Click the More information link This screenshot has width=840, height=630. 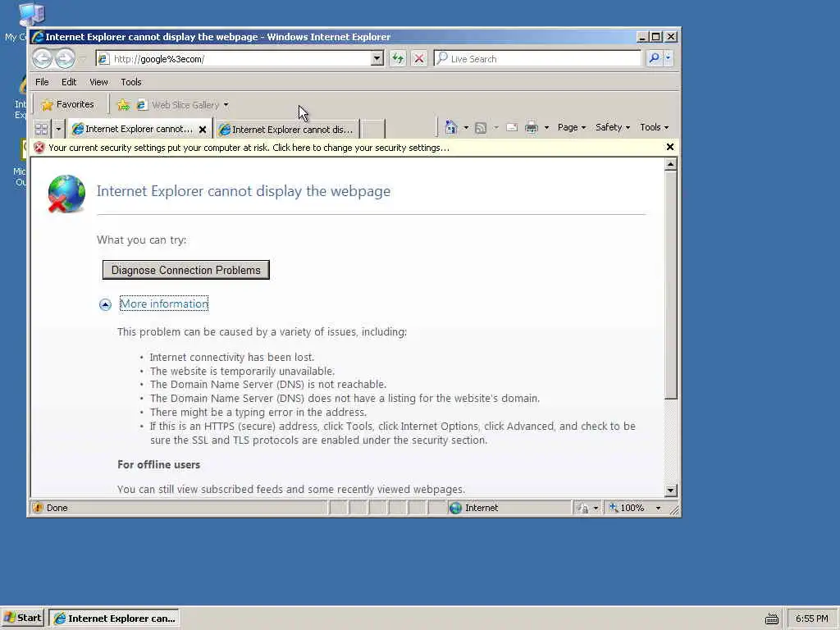(164, 304)
